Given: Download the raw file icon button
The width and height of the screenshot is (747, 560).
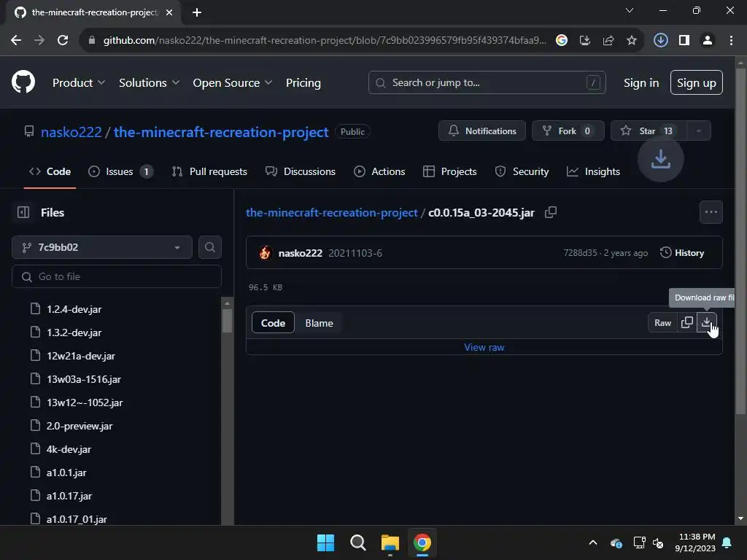Looking at the screenshot, I should pyautogui.click(x=706, y=322).
